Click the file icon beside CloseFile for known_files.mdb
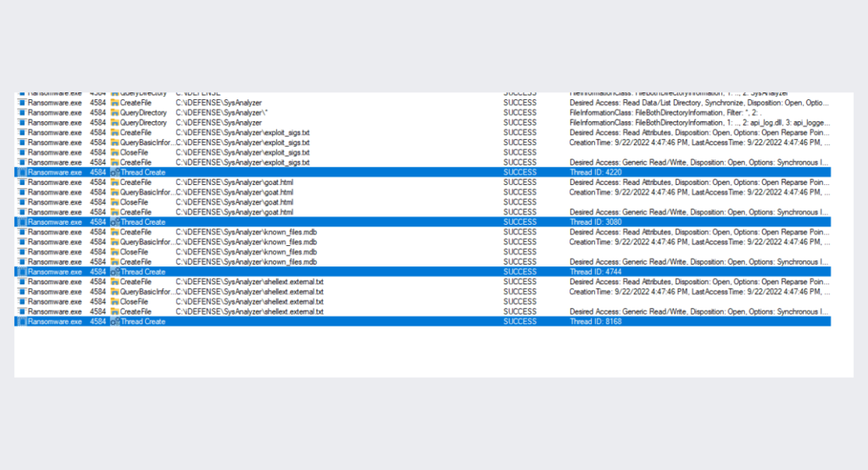Image resolution: width=868 pixels, height=470 pixels. click(x=114, y=252)
